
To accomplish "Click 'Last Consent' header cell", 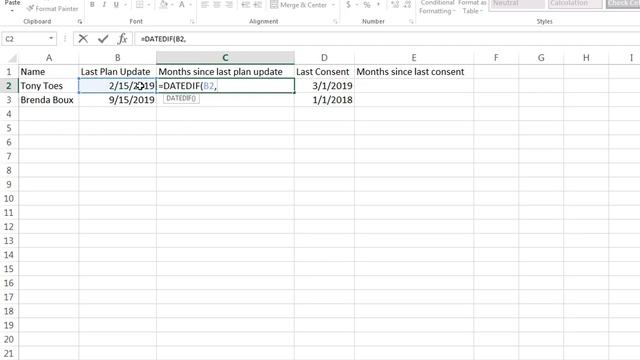I will (324, 72).
